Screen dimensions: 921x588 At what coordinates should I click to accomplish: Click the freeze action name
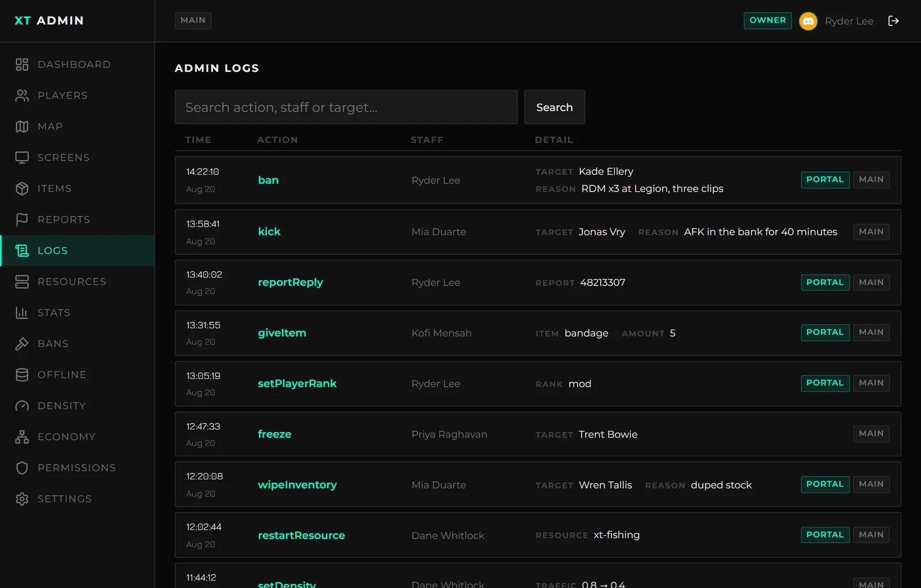275,434
